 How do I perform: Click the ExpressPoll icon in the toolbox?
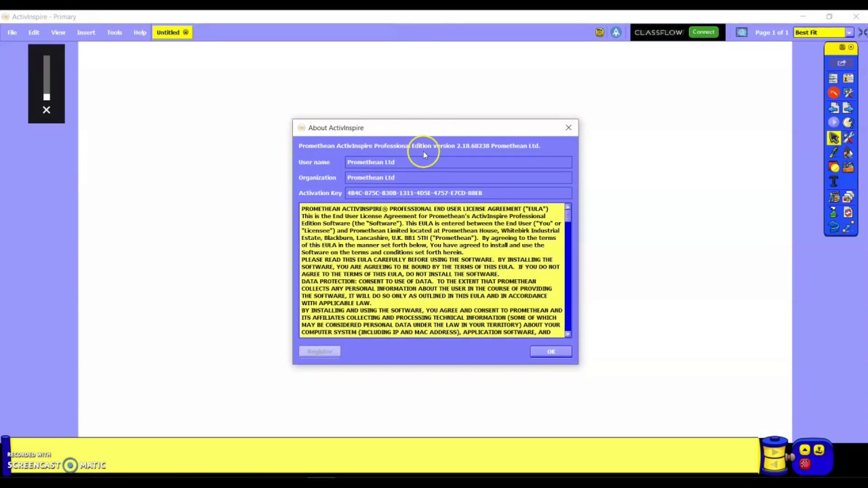pyautogui.click(x=848, y=123)
